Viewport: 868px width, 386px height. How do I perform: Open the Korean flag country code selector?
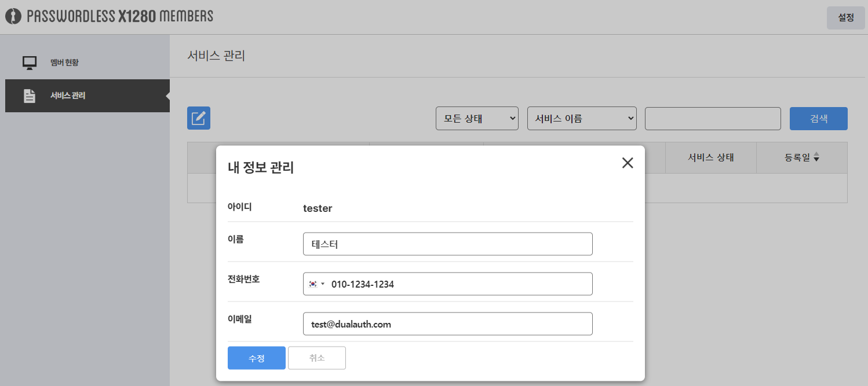[x=316, y=284]
